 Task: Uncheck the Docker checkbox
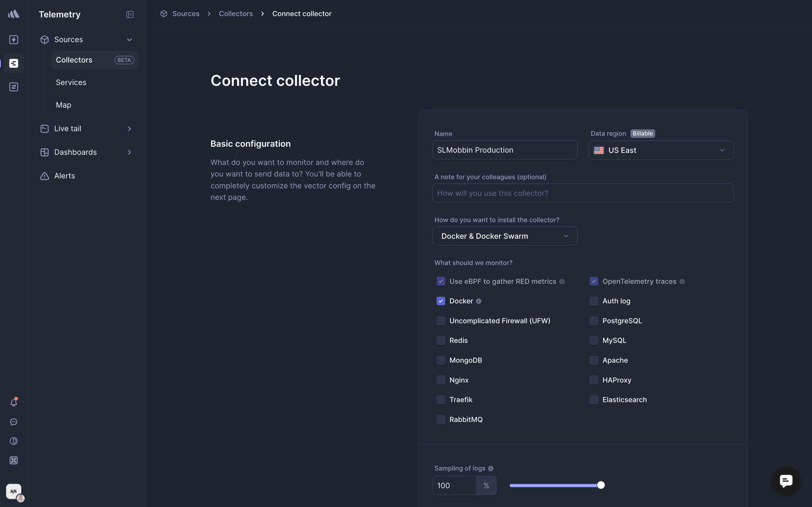pyautogui.click(x=441, y=301)
